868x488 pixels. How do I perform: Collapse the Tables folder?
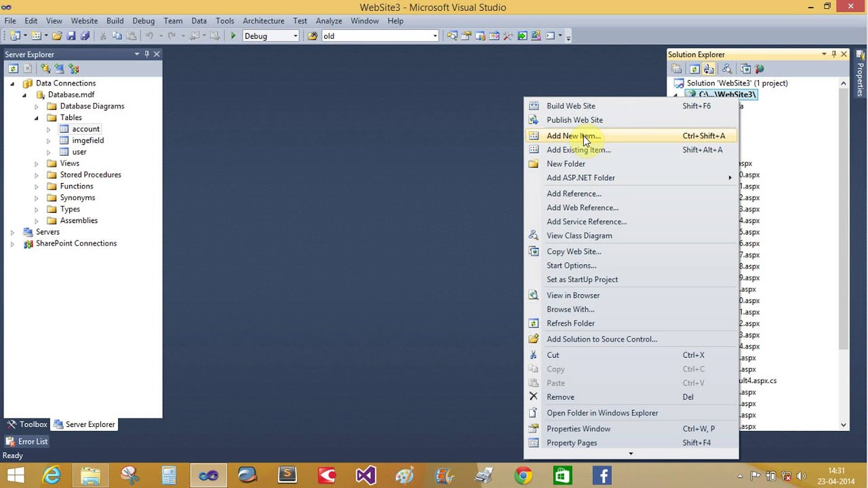[x=37, y=118]
